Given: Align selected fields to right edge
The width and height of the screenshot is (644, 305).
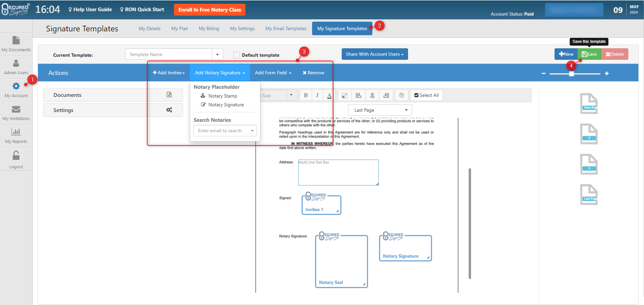Looking at the screenshot, I should pyautogui.click(x=386, y=95).
